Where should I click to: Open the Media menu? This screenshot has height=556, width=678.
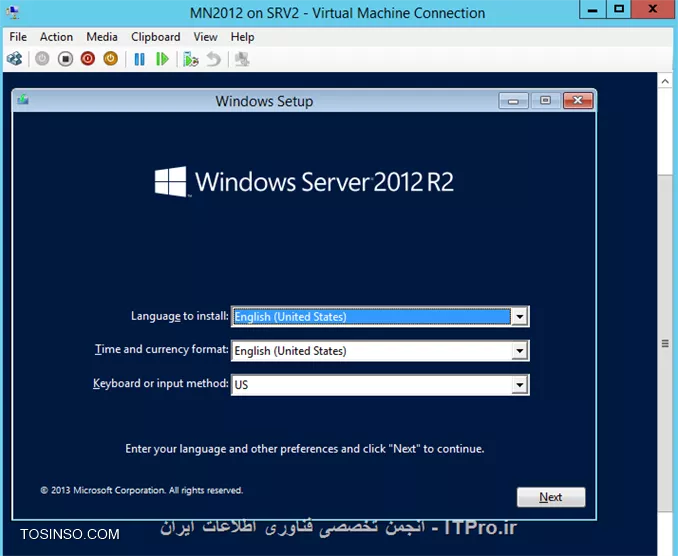(x=102, y=37)
